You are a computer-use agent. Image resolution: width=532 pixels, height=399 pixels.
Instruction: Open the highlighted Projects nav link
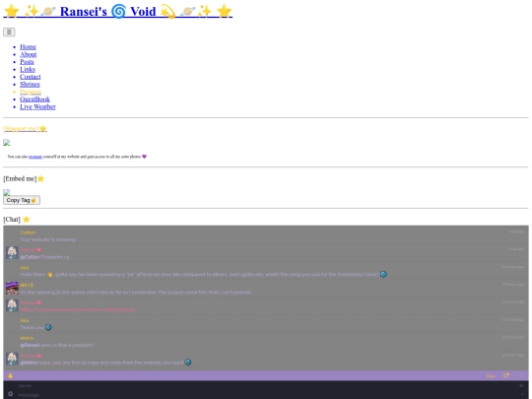point(31,92)
